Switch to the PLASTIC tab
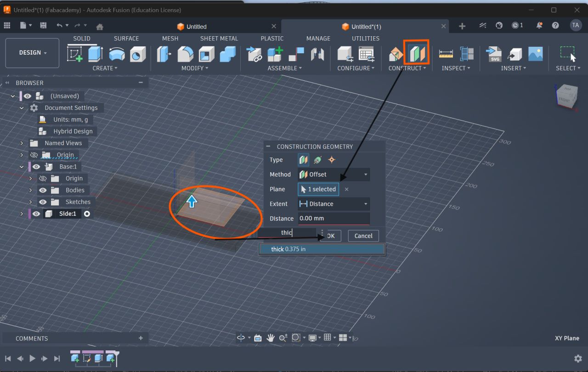 pos(272,39)
